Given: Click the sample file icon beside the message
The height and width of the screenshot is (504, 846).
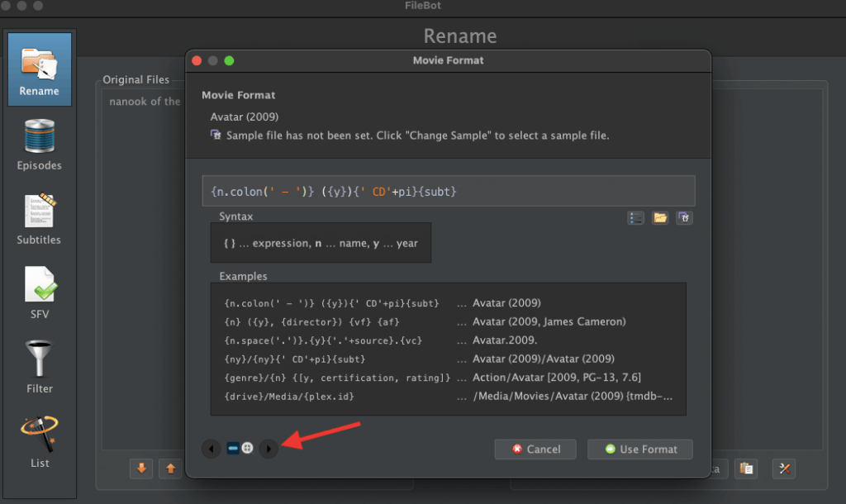Looking at the screenshot, I should point(216,135).
